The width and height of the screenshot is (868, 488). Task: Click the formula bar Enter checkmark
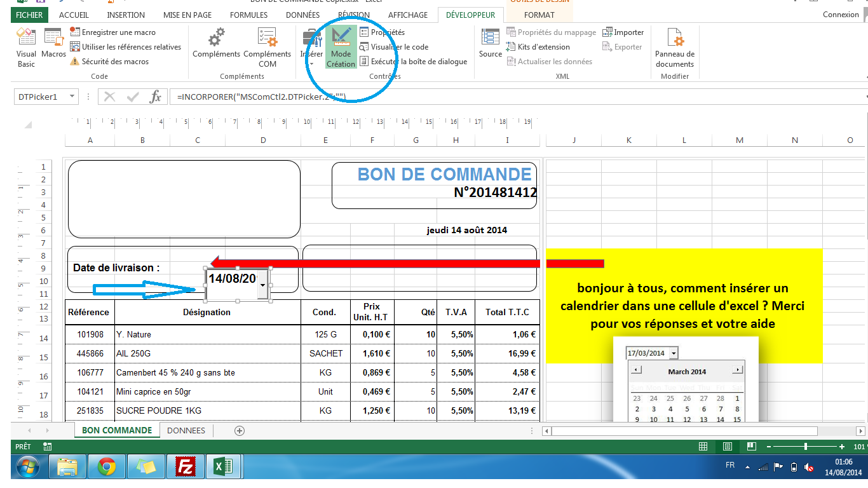[x=133, y=97]
